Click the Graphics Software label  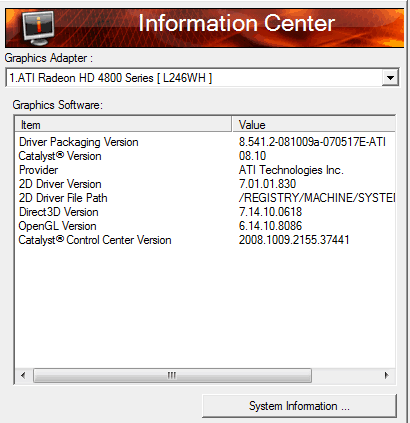pyautogui.click(x=58, y=105)
